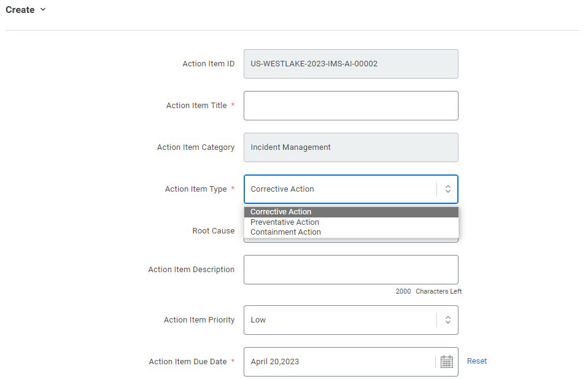588x379 pixels.
Task: Expand the Create header chevron
Action: [43, 9]
